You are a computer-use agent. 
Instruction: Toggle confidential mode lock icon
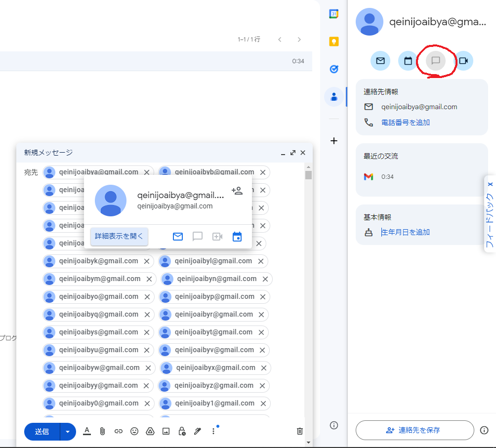point(182,431)
